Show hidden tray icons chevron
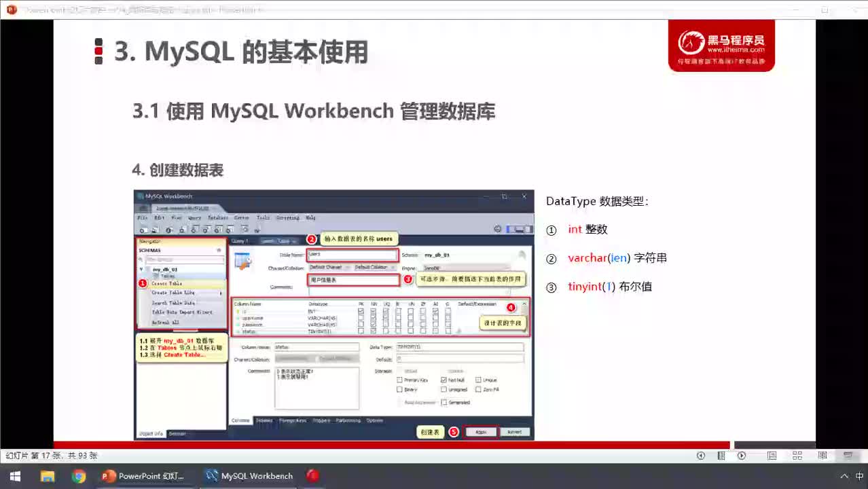868x489 pixels. 844,476
